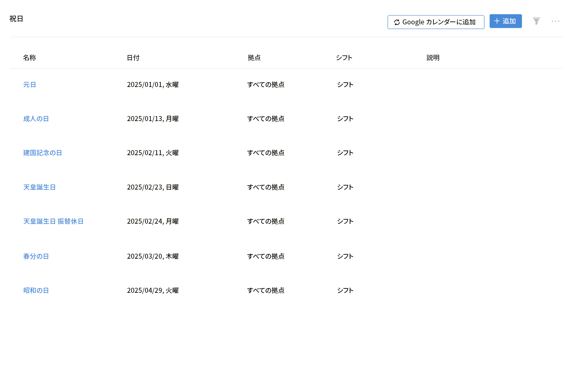Click the Google カレンダーに追加 button
Screen dimensions: 588x391
(x=436, y=22)
